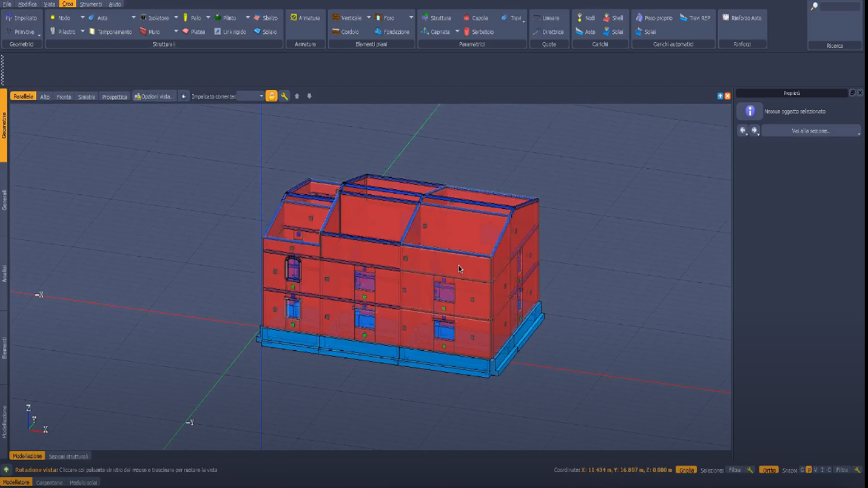Switch to the Modulo solai tab

[x=83, y=483]
